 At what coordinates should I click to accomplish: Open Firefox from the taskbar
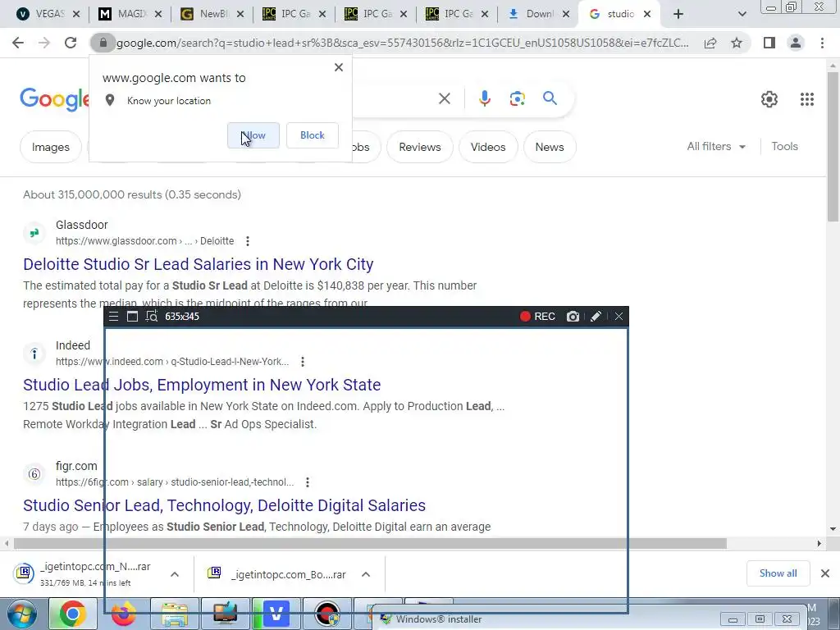coord(123,614)
